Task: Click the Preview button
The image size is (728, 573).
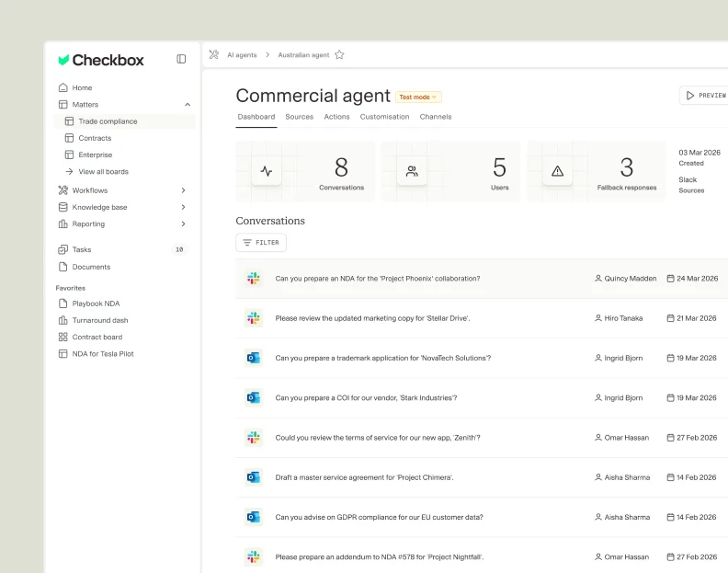Action: (704, 96)
